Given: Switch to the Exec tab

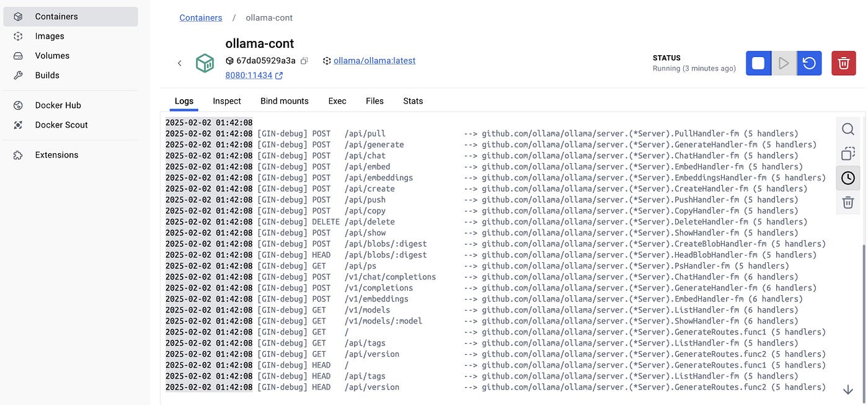Looking at the screenshot, I should 337,101.
